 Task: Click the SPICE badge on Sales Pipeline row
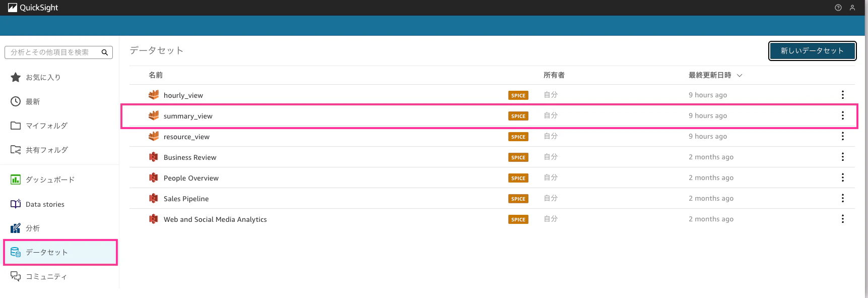tap(518, 199)
